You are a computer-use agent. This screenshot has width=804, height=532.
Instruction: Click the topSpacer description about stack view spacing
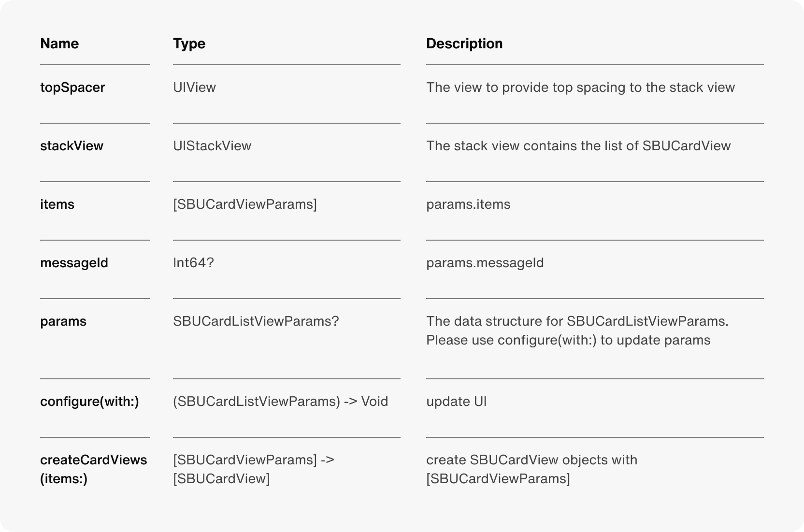(x=580, y=87)
